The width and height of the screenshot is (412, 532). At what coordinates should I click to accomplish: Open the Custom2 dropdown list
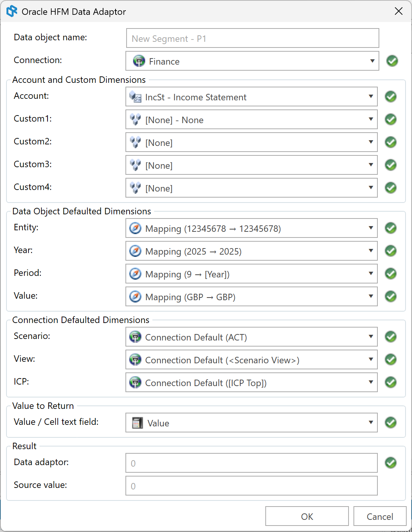coord(371,142)
